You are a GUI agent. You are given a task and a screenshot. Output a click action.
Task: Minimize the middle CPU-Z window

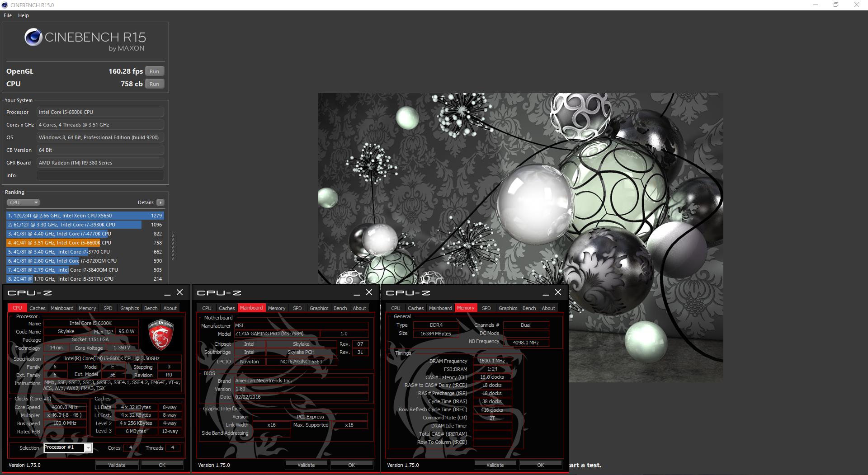point(357,293)
